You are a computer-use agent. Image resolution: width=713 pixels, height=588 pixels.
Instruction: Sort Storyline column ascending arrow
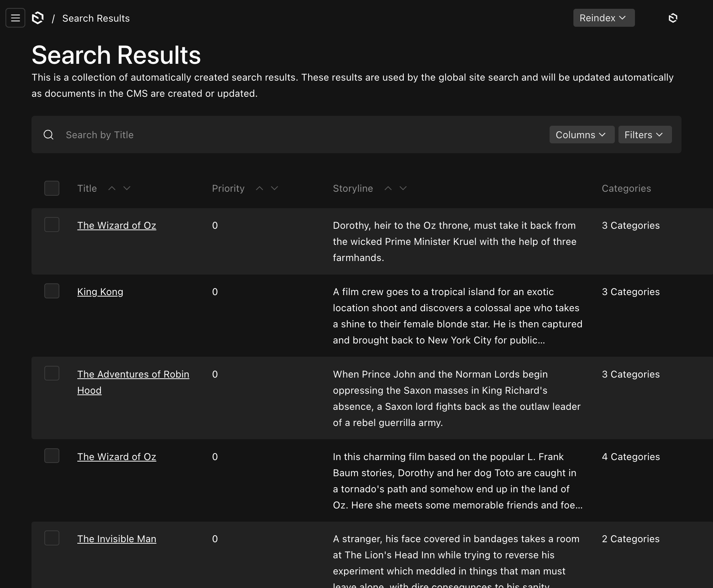pos(388,188)
